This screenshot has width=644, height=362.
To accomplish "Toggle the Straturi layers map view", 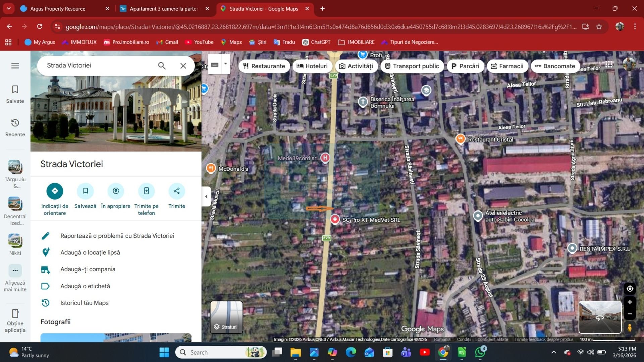I will (226, 317).
